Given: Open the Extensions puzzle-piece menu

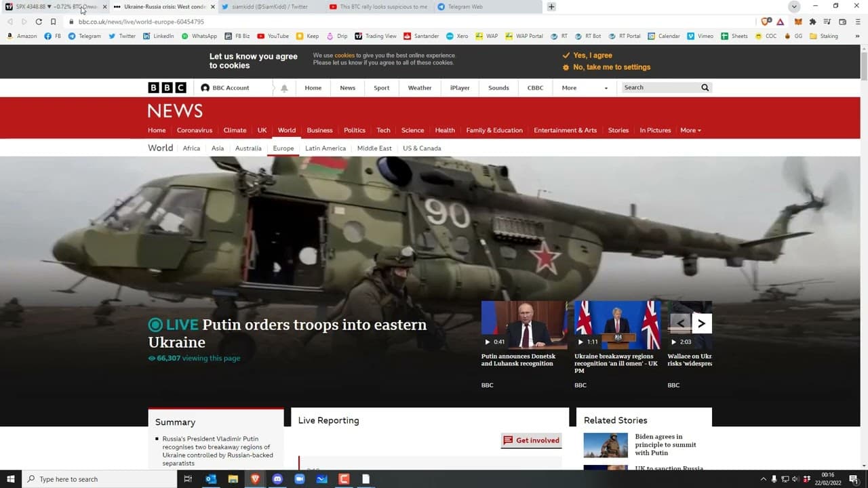Looking at the screenshot, I should click(812, 22).
